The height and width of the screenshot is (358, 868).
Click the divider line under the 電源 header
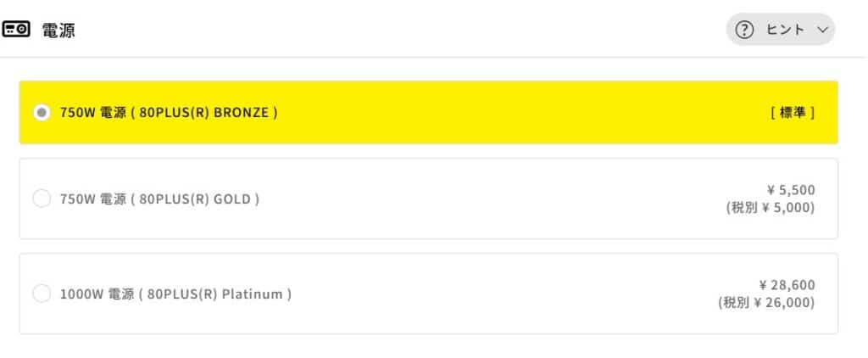(434, 58)
